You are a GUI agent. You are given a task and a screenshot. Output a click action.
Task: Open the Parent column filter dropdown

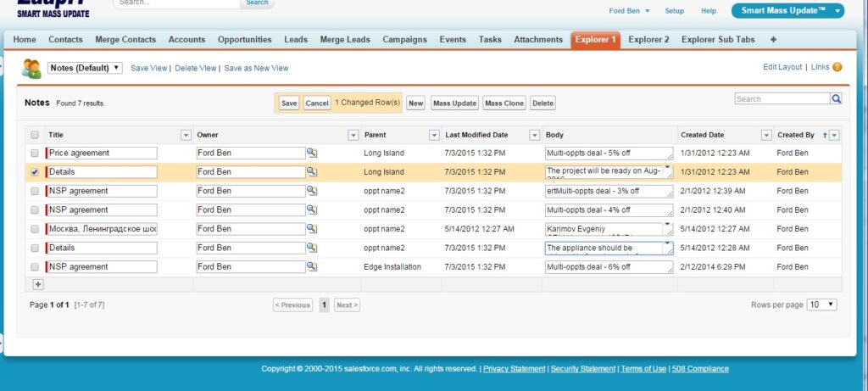click(x=435, y=135)
